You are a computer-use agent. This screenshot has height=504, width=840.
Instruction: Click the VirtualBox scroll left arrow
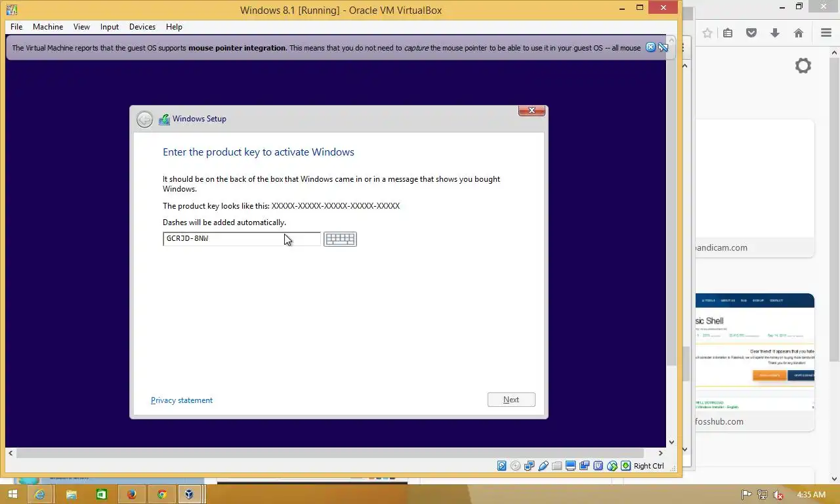pos(10,453)
